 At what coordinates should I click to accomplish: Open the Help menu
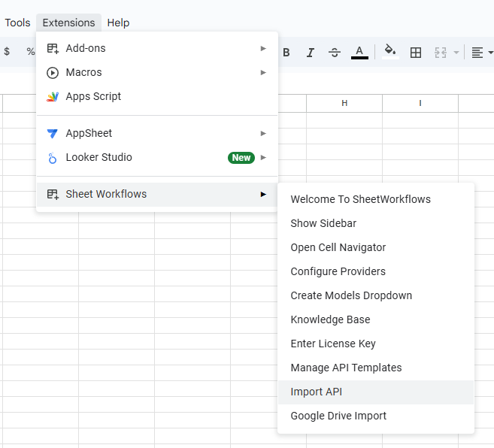(x=118, y=23)
